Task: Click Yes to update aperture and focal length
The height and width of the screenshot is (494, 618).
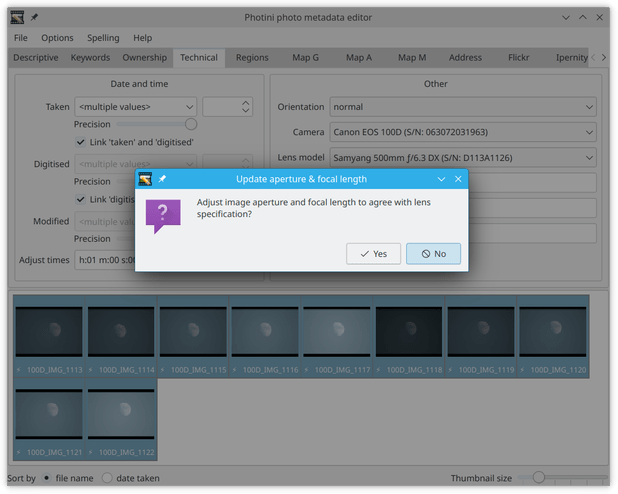Action: (373, 254)
